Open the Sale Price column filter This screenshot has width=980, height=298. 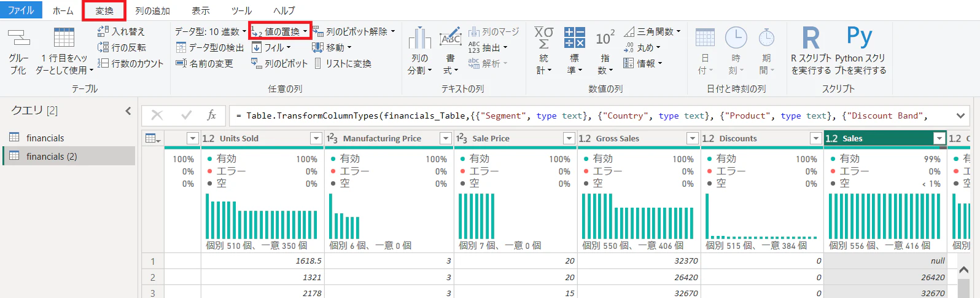[x=569, y=138]
